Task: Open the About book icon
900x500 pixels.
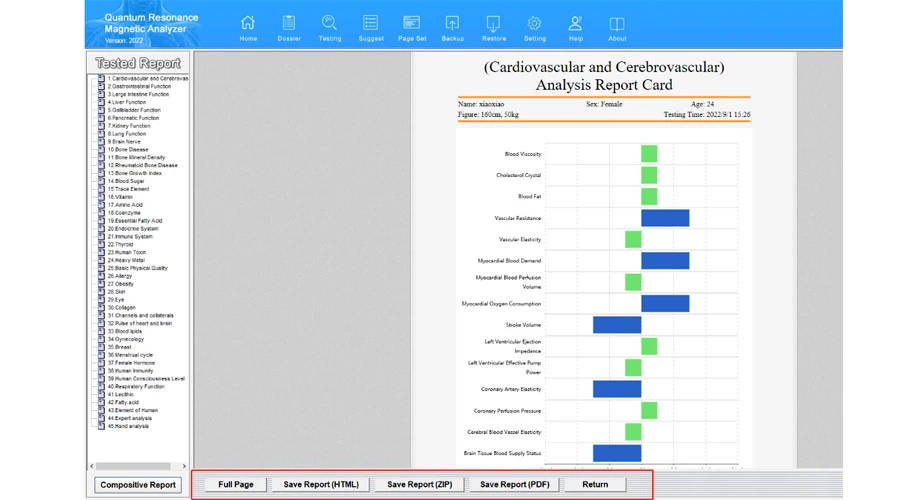Action: [x=617, y=23]
